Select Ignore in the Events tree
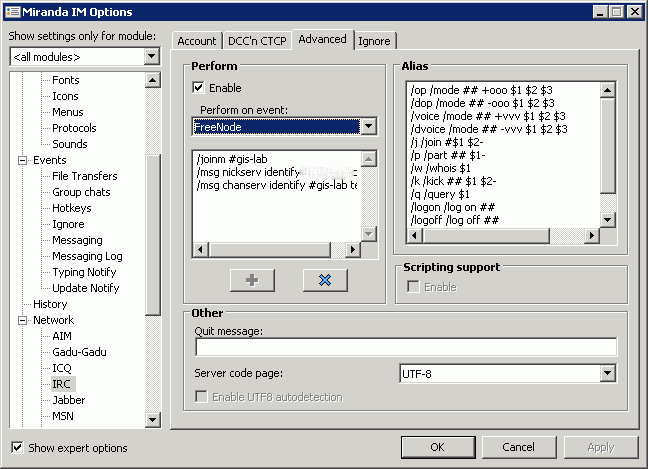Viewport: 648px width, 469px height. (x=68, y=224)
